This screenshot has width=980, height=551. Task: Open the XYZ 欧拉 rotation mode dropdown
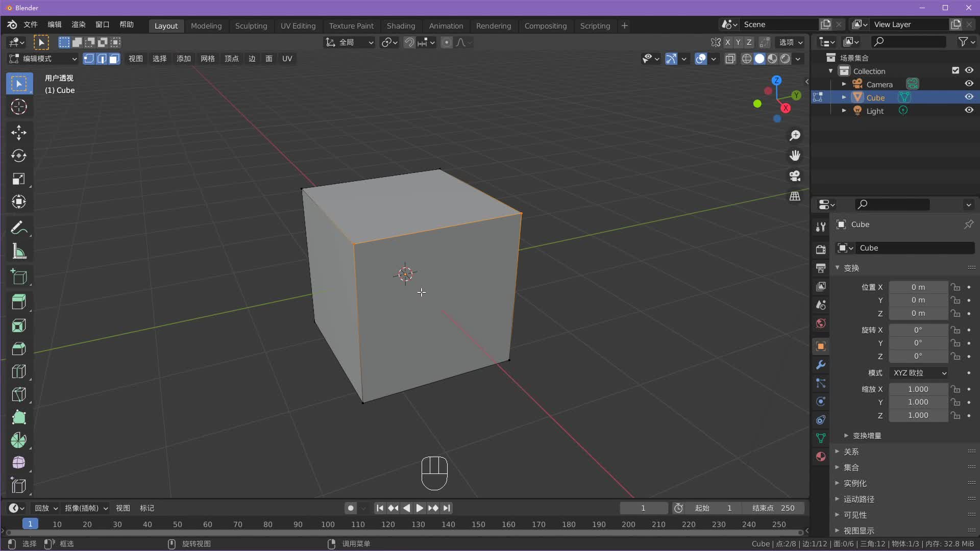(919, 373)
